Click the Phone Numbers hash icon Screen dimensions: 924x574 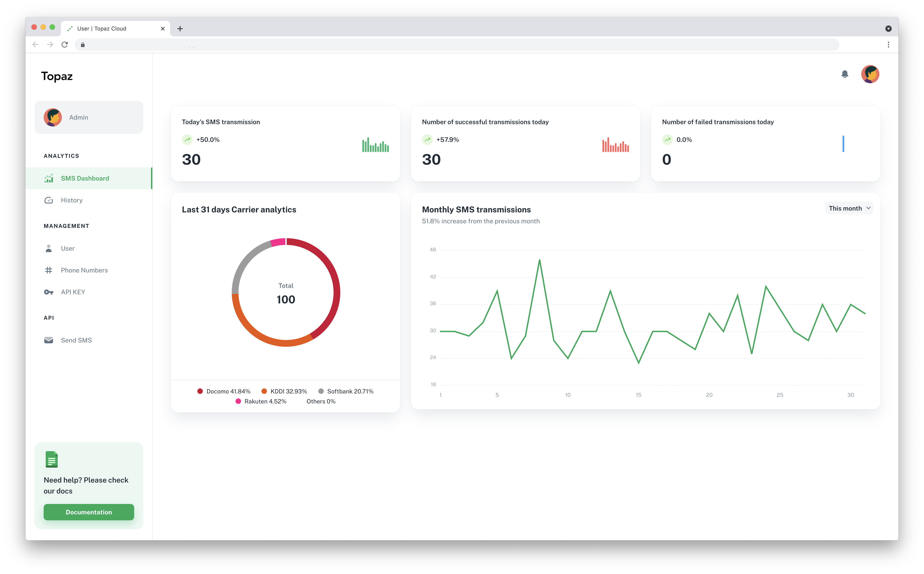pyautogui.click(x=49, y=270)
